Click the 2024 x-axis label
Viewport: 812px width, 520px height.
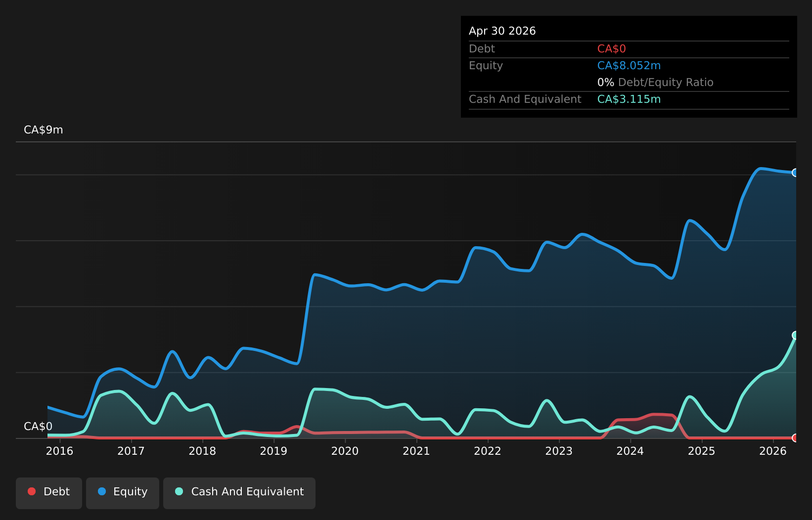tap(630, 451)
